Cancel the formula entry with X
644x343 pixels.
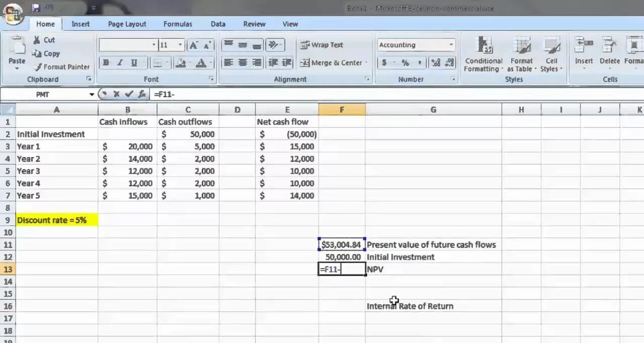coord(116,94)
